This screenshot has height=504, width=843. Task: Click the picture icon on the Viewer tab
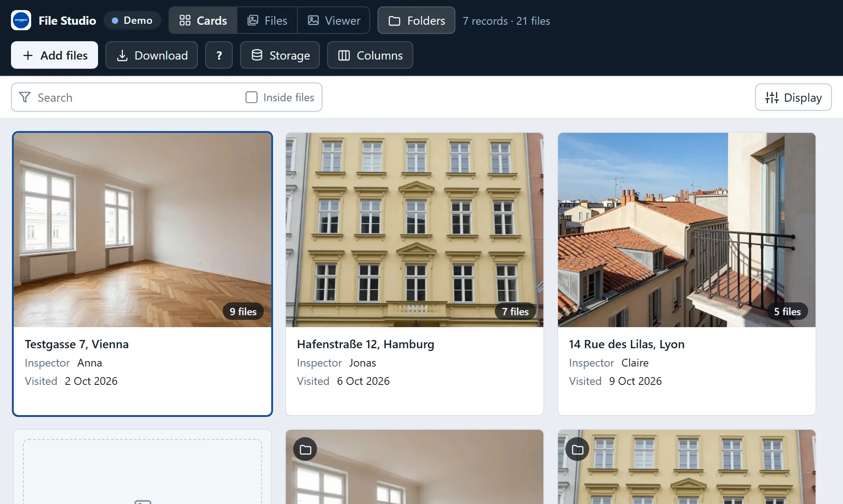[x=313, y=20]
